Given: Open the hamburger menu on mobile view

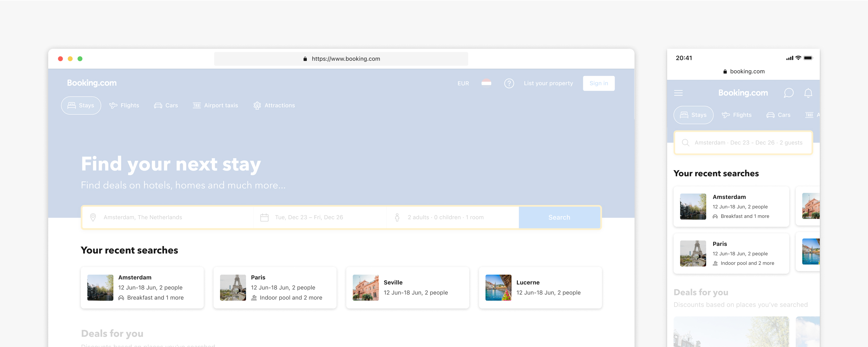Looking at the screenshot, I should click(678, 93).
